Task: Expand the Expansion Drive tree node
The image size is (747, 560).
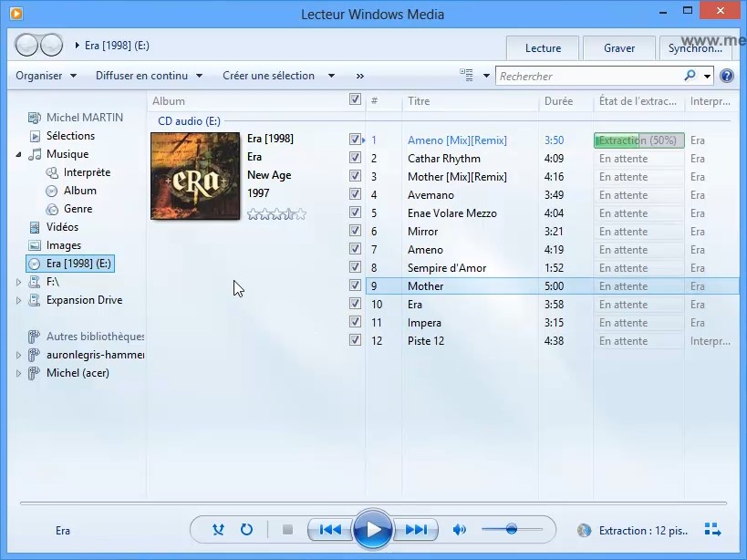Action: [19, 300]
